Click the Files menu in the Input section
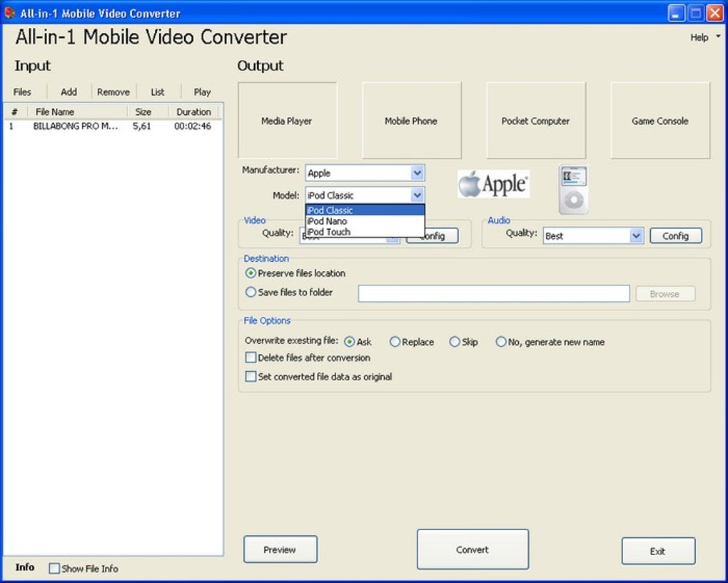 [x=22, y=91]
